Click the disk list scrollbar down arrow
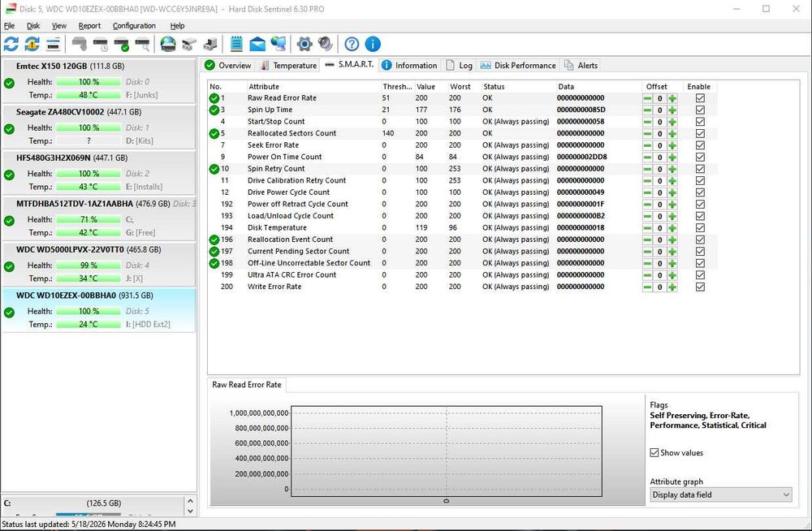Screen dimensions: 812x531 pyautogui.click(x=190, y=511)
